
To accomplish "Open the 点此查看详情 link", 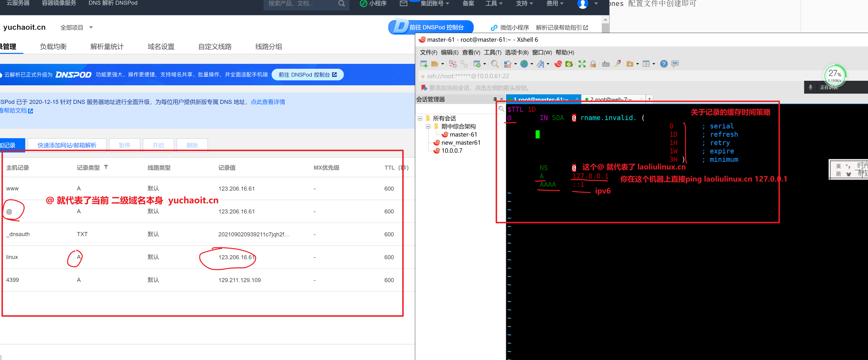I will (x=268, y=102).
